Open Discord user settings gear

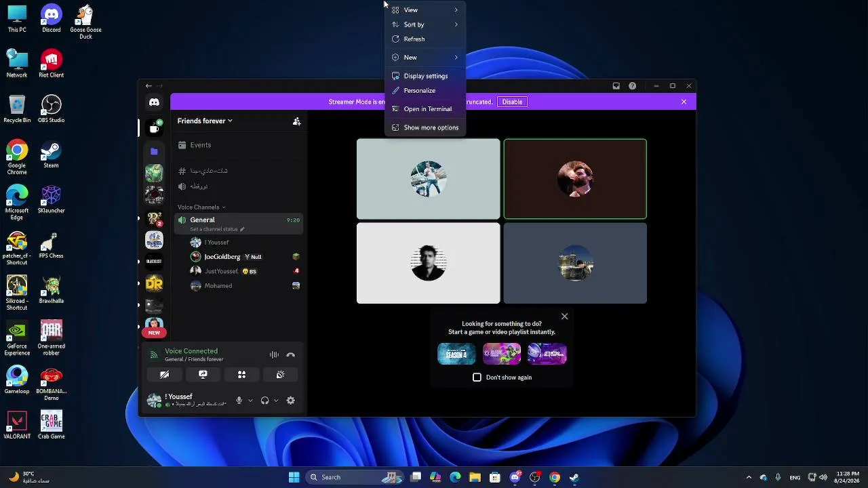click(x=291, y=401)
